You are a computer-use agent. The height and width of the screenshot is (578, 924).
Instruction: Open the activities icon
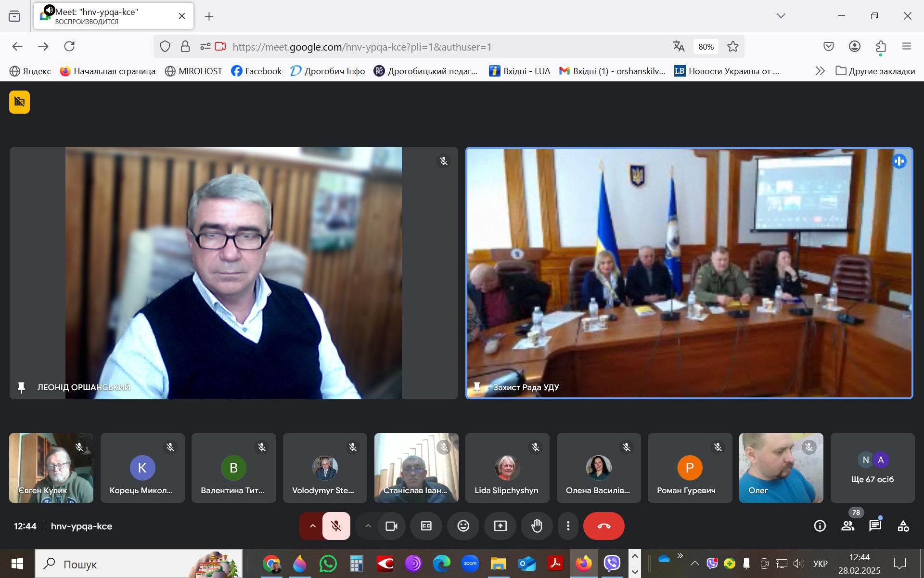[x=903, y=526]
